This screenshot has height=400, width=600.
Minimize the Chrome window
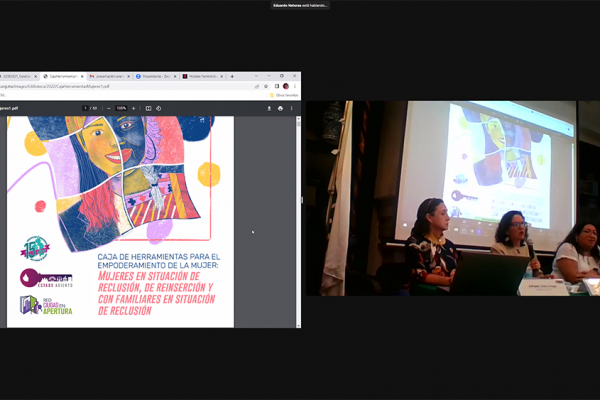pos(269,76)
